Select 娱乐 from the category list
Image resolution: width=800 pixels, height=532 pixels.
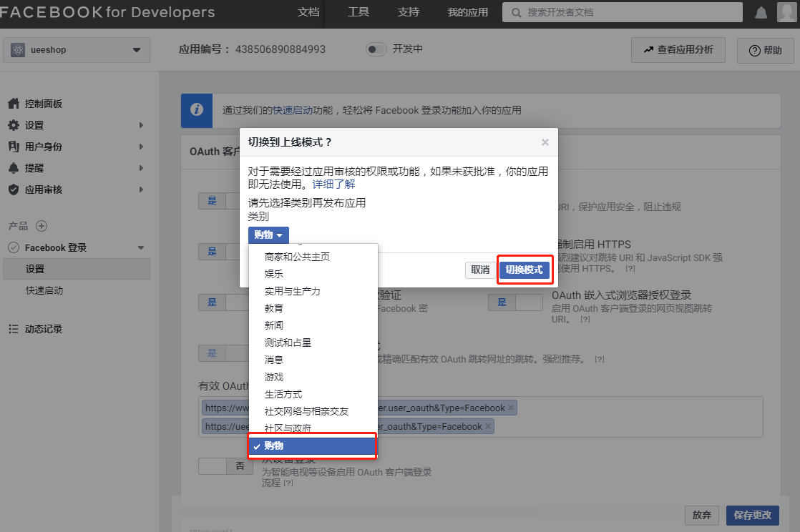coord(313,274)
